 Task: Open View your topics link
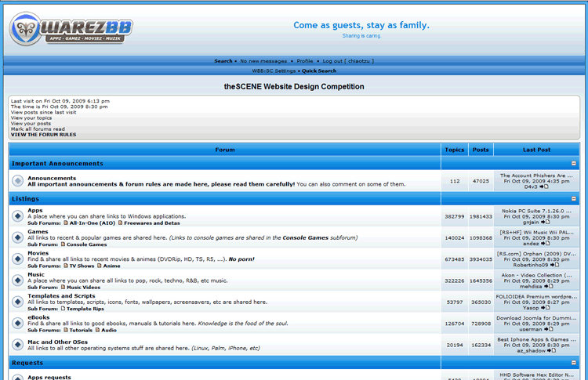(31, 118)
